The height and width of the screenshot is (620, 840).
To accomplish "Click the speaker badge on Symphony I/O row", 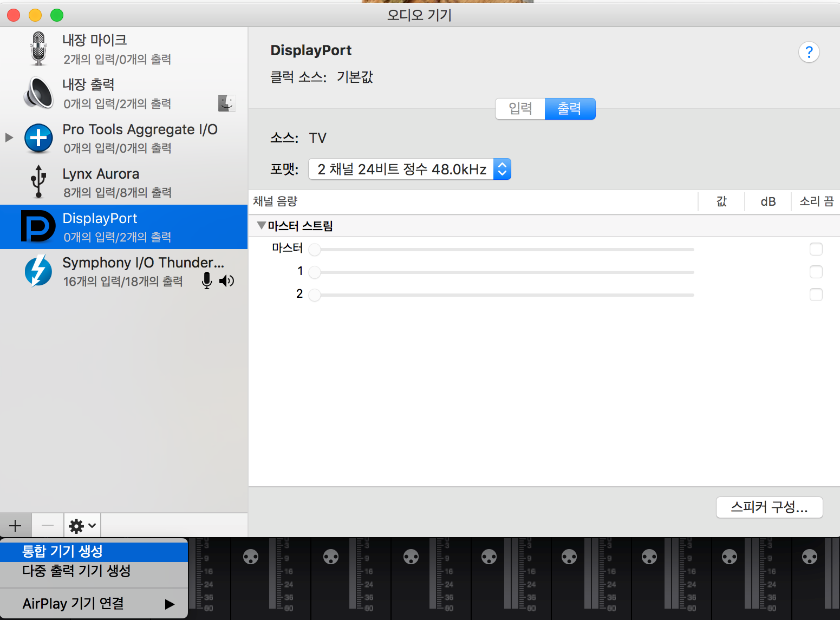I will [227, 280].
